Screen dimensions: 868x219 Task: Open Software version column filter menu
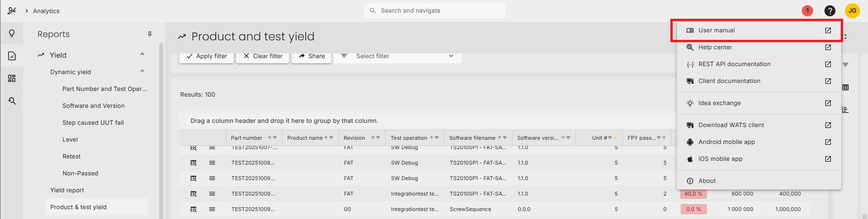click(x=568, y=138)
